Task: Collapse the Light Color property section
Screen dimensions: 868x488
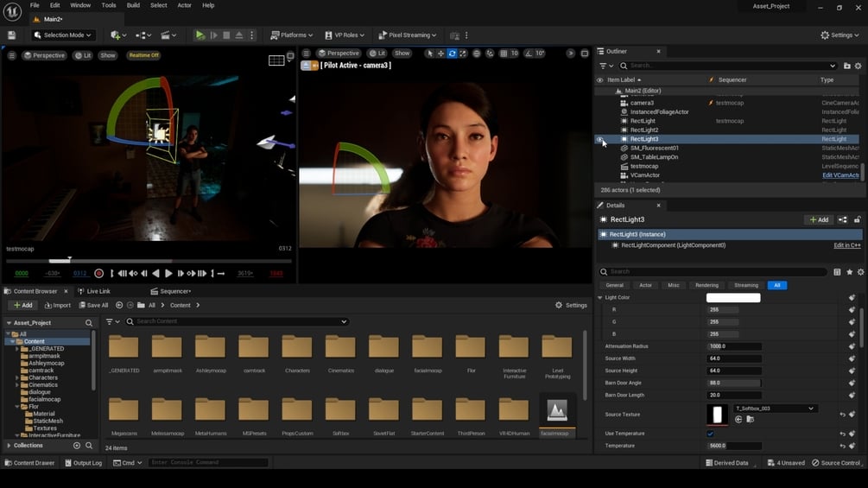Action: click(x=600, y=298)
